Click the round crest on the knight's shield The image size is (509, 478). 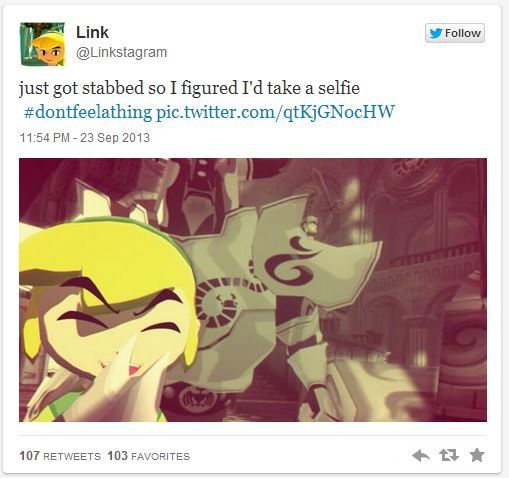[222, 303]
